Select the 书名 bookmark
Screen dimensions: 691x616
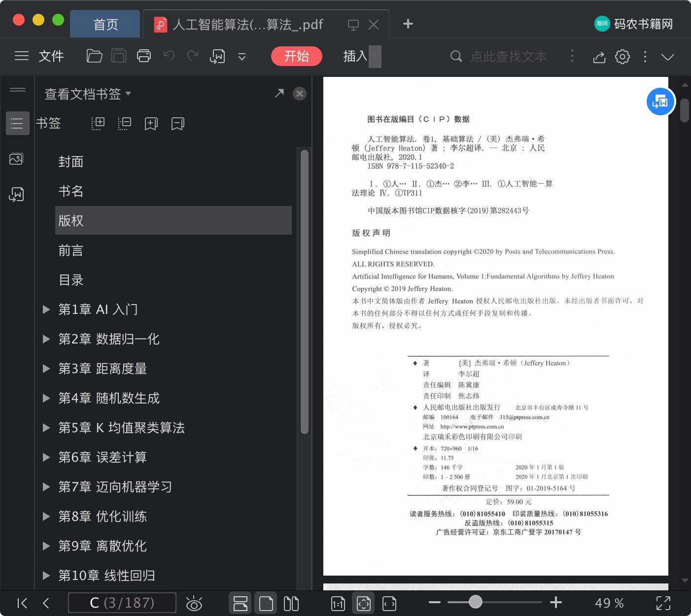pyautogui.click(x=71, y=191)
